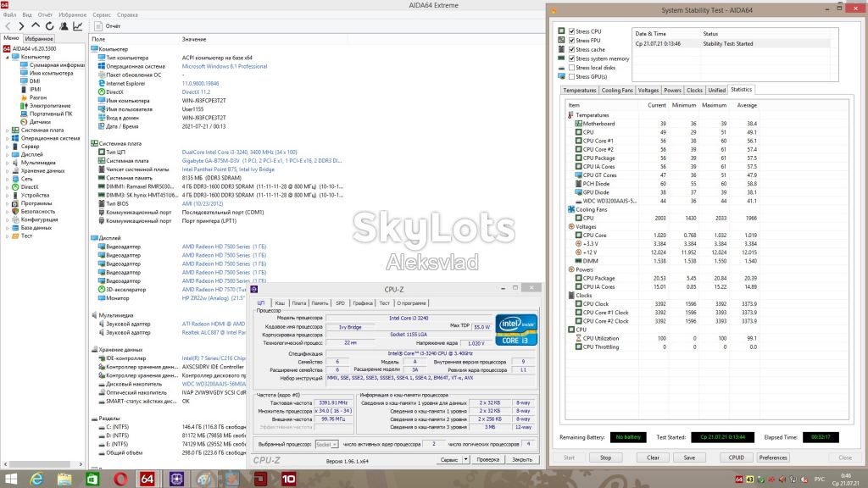The height and width of the screenshot is (488, 868).
Task: Open the processor selection Socket dropdown in CPU-Z
Action: coord(326,444)
